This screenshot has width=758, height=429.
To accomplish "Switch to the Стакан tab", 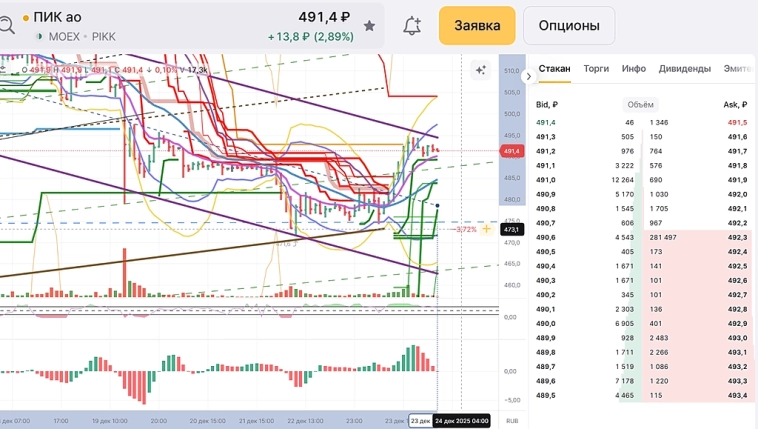I will (x=554, y=69).
